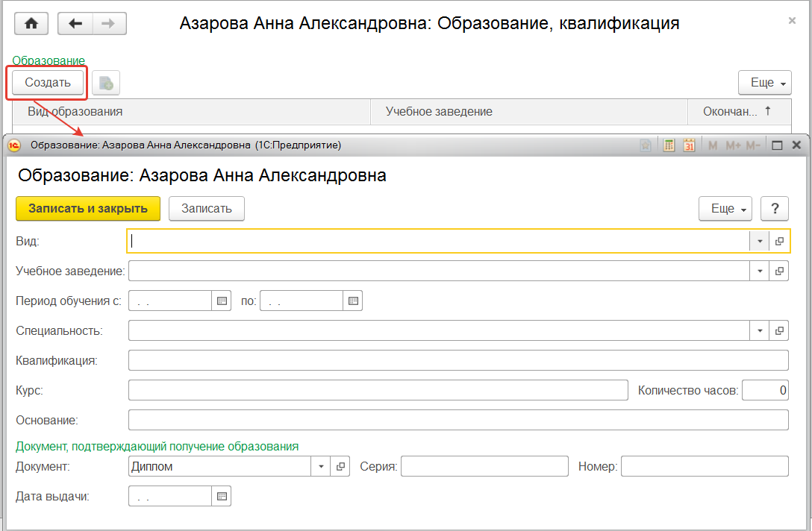Open calendar picker for Дата выдачи
Image resolution: width=812 pixels, height=531 pixels.
pyautogui.click(x=222, y=496)
